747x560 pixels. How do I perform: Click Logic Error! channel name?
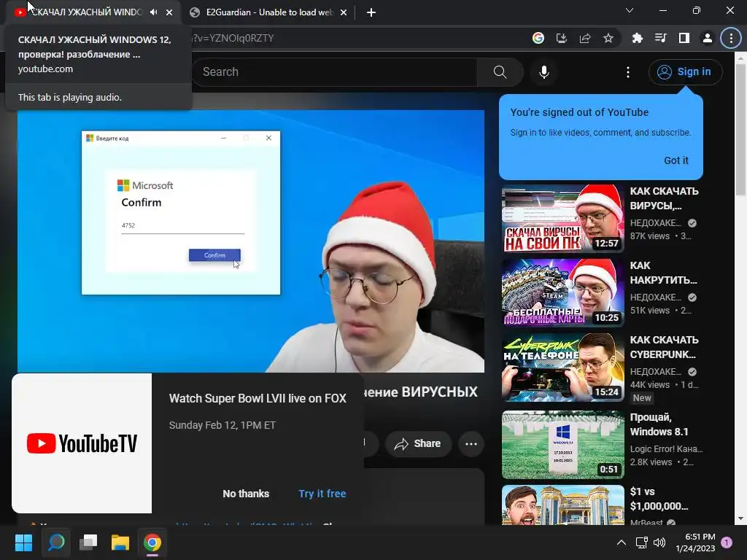[666, 448]
